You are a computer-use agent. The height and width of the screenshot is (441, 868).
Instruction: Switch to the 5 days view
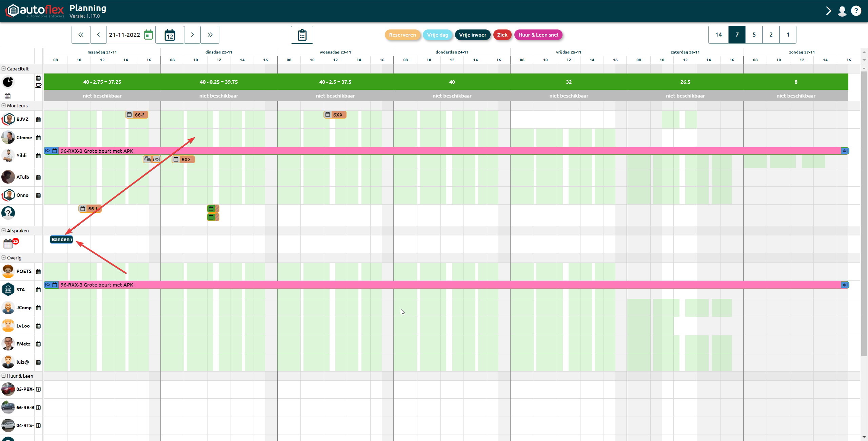(754, 35)
